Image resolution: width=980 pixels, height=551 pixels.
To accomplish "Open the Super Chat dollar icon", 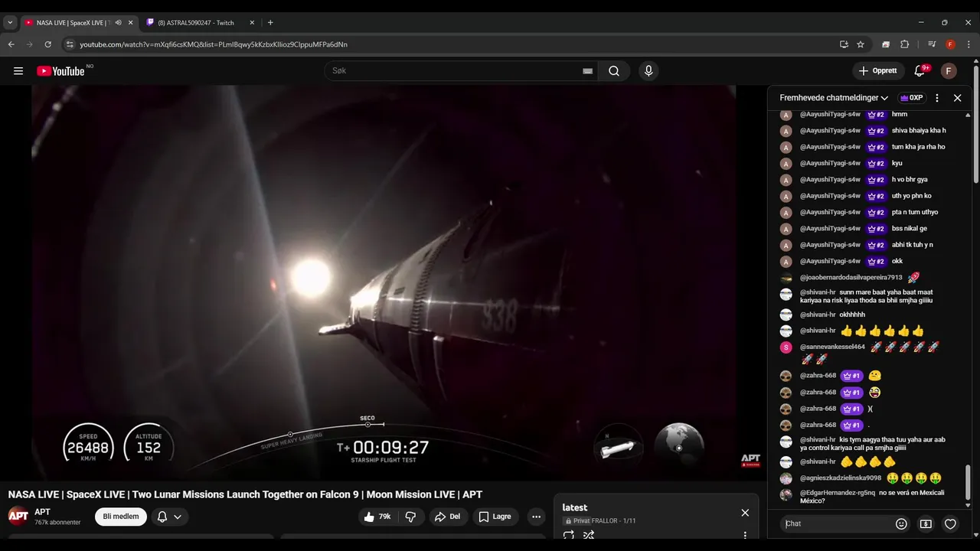I will click(x=926, y=524).
